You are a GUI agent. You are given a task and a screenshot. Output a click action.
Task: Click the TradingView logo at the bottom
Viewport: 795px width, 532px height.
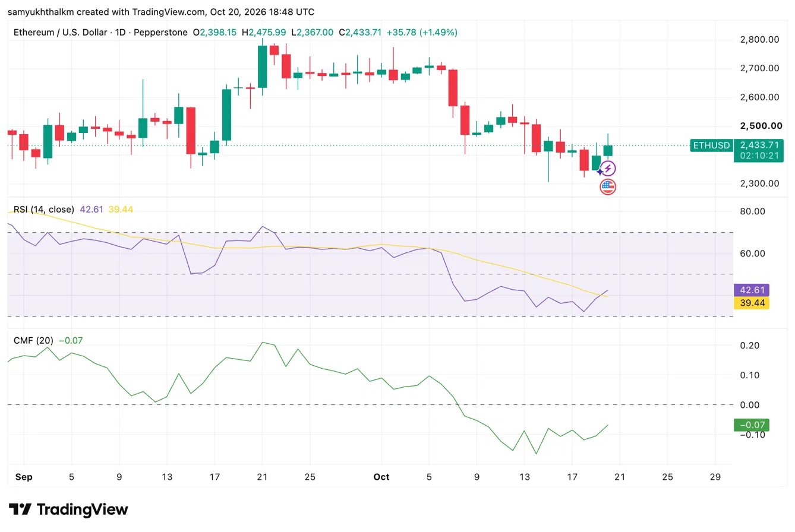68,509
